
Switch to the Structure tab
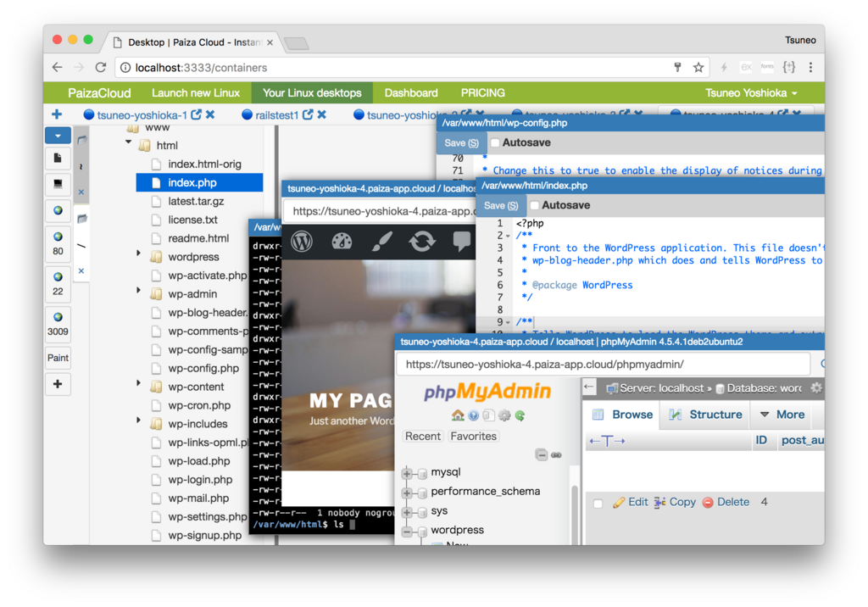[x=706, y=415]
